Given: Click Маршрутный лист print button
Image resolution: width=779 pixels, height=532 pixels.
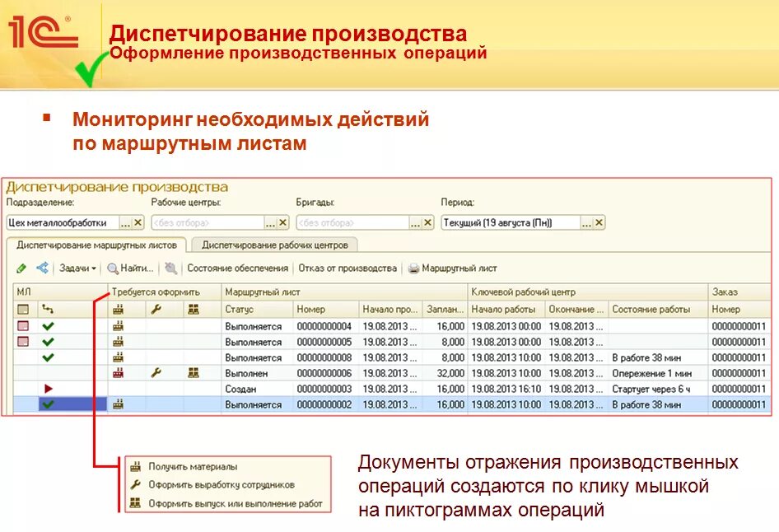Looking at the screenshot, I should [453, 268].
